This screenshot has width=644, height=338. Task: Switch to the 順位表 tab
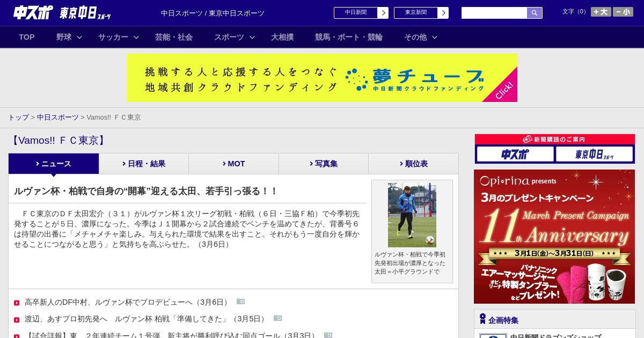pyautogui.click(x=413, y=164)
